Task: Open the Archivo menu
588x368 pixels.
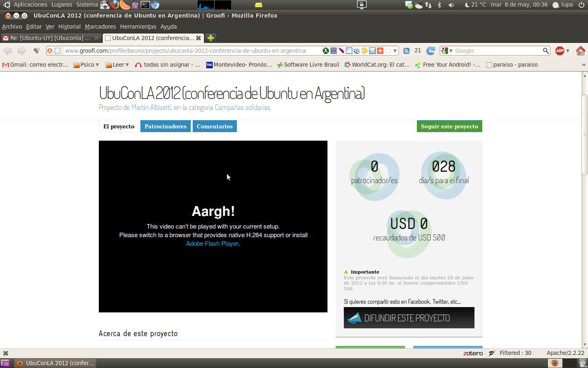Action: [x=12, y=27]
